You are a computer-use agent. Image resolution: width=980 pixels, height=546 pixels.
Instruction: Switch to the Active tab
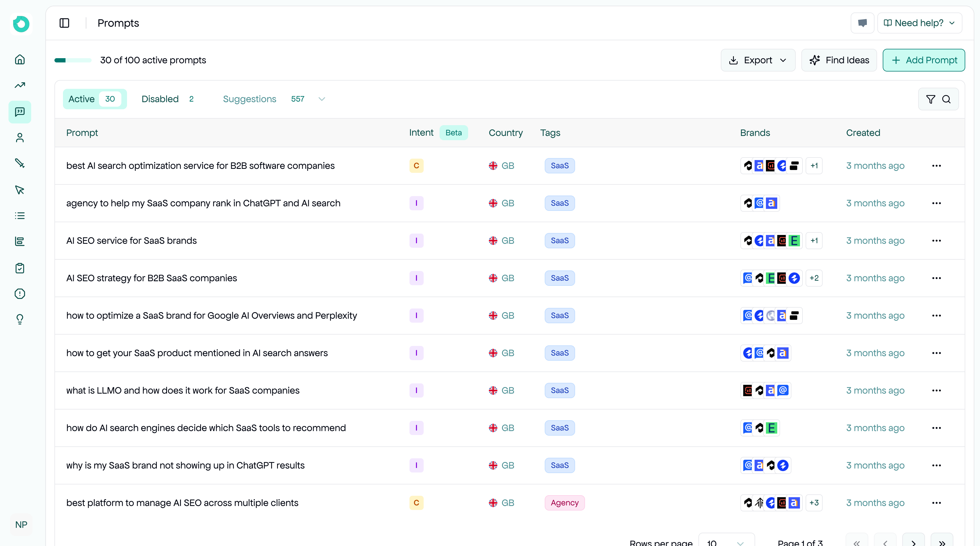click(95, 99)
